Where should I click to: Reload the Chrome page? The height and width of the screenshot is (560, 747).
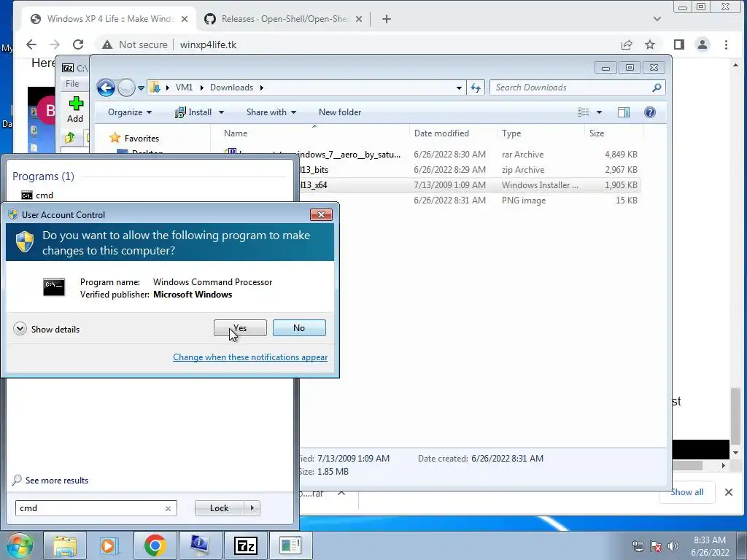[x=78, y=44]
